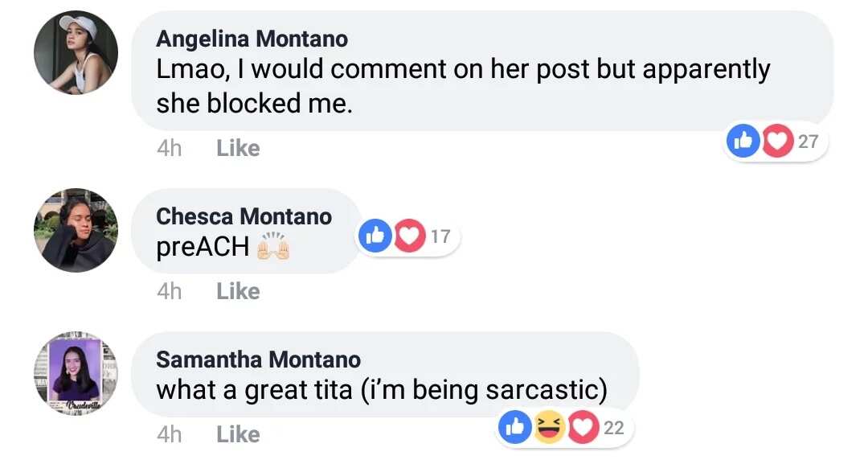Like Chesca Montano's preACH comment
The height and width of the screenshot is (464, 868).
pyautogui.click(x=238, y=291)
